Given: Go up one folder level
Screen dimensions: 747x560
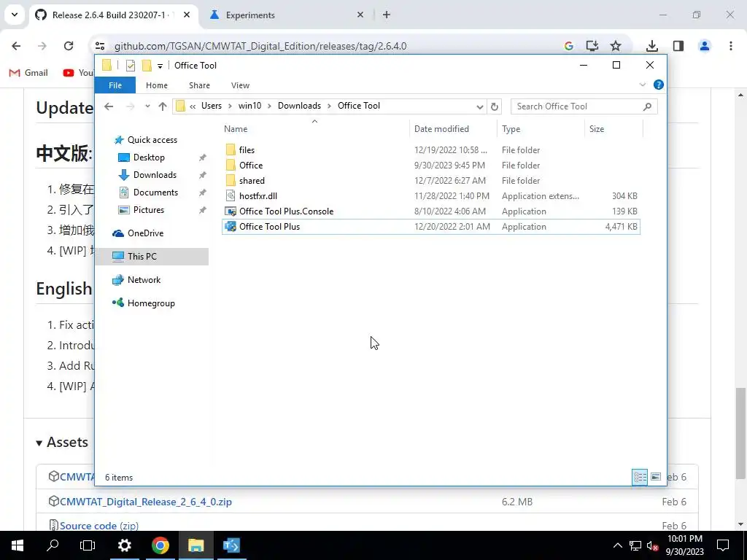Looking at the screenshot, I should pyautogui.click(x=163, y=106).
